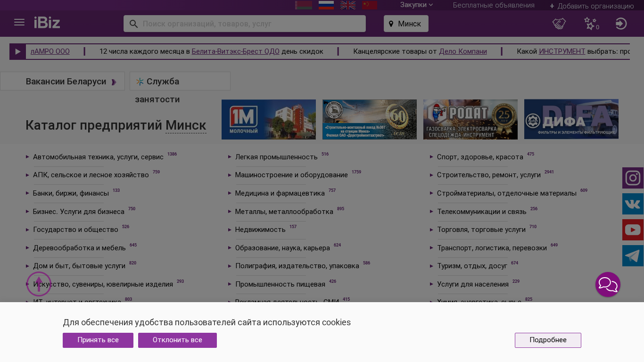Open Недвижимость category
Viewport: 644px width, 362px height.
pyautogui.click(x=260, y=230)
